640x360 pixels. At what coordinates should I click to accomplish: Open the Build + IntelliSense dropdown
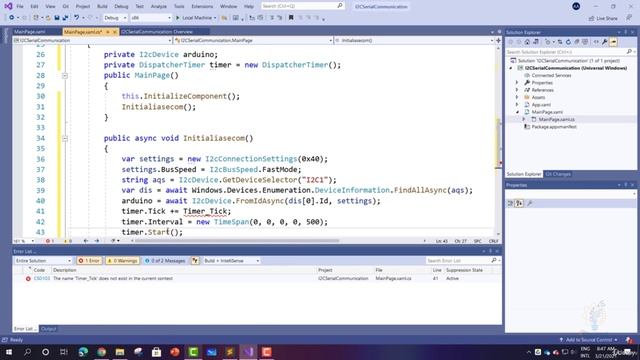231,260
